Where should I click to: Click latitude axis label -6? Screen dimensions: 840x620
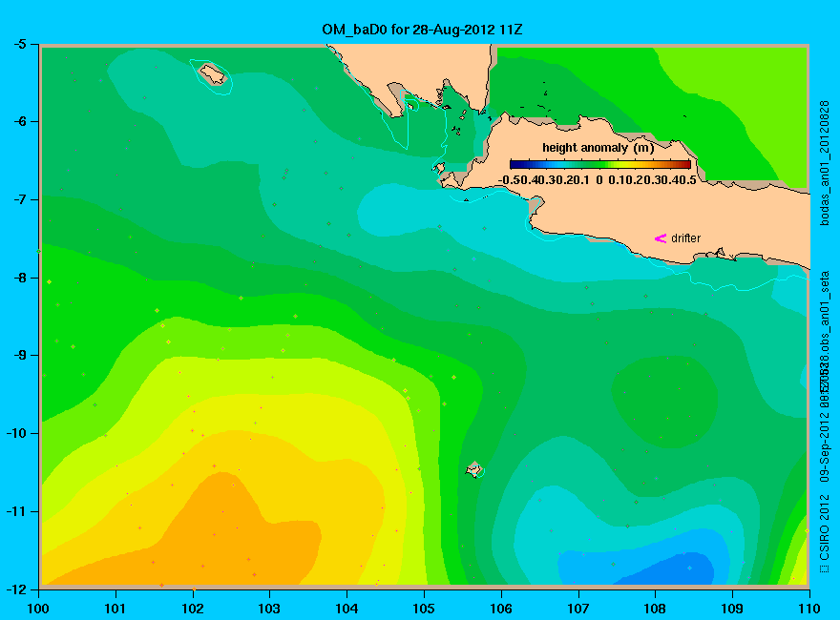[x=19, y=121]
